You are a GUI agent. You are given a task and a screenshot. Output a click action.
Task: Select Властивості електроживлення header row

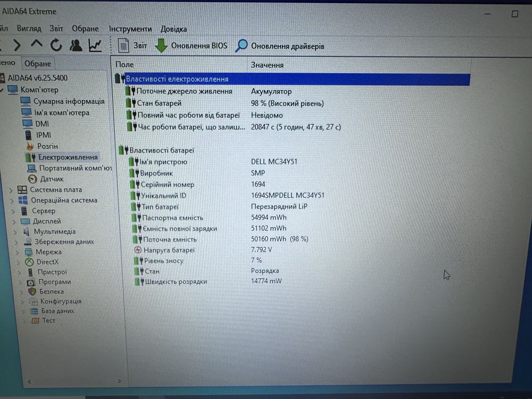pyautogui.click(x=292, y=79)
